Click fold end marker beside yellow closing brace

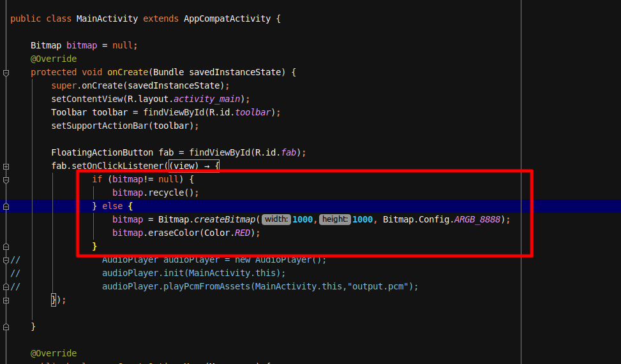(6, 247)
